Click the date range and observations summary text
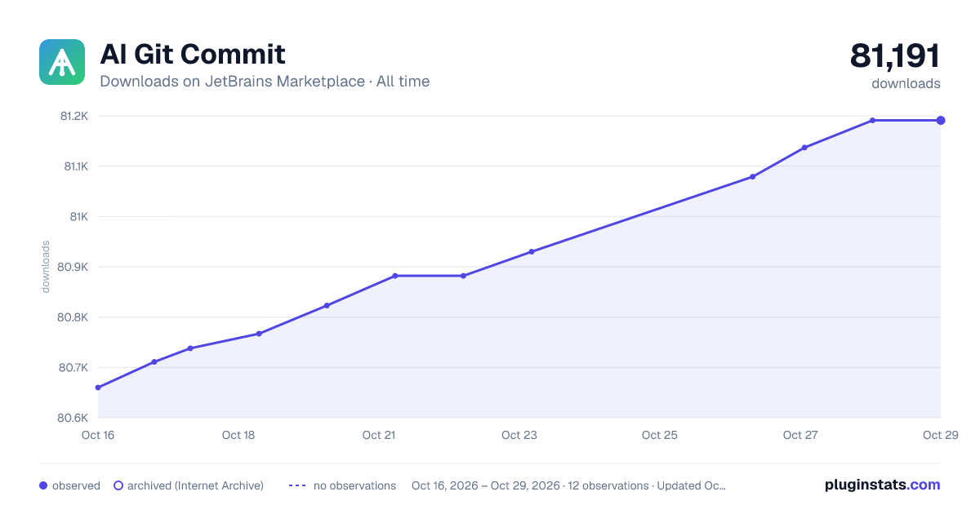Viewport: 980px width, 514px height. click(568, 485)
